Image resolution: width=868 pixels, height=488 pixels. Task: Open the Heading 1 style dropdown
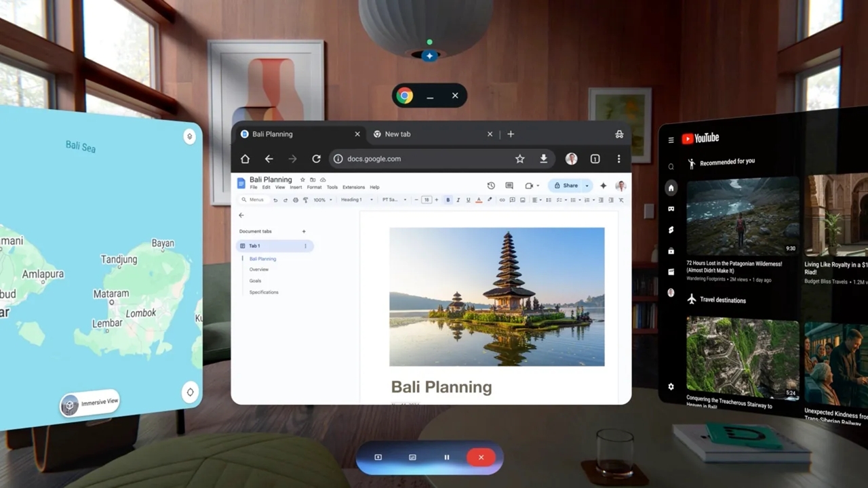pos(356,200)
